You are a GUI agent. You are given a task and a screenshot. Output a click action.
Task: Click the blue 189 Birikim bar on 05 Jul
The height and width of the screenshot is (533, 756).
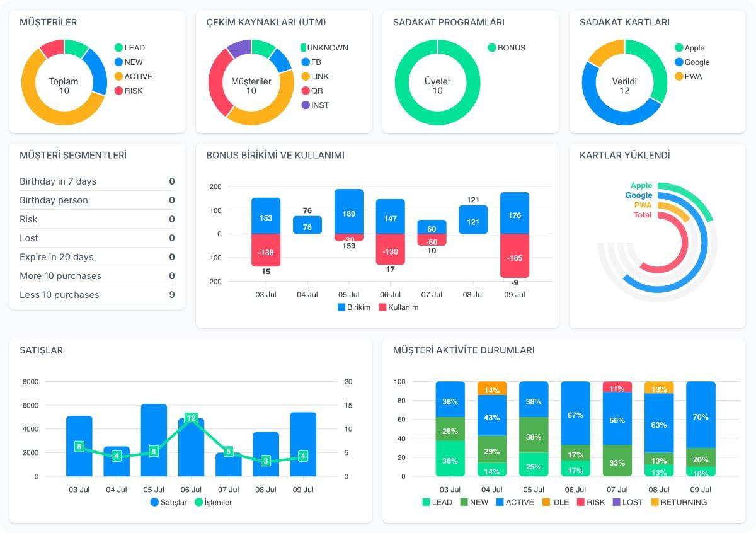click(349, 212)
